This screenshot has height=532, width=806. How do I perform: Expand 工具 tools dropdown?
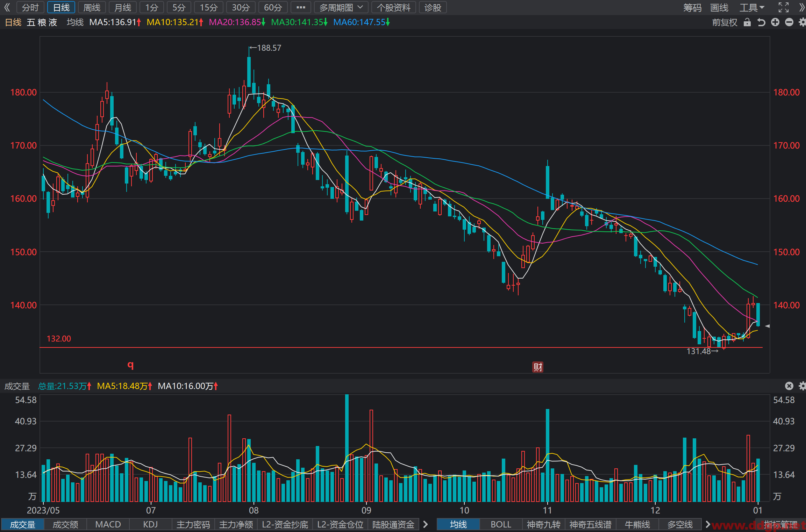752,7
